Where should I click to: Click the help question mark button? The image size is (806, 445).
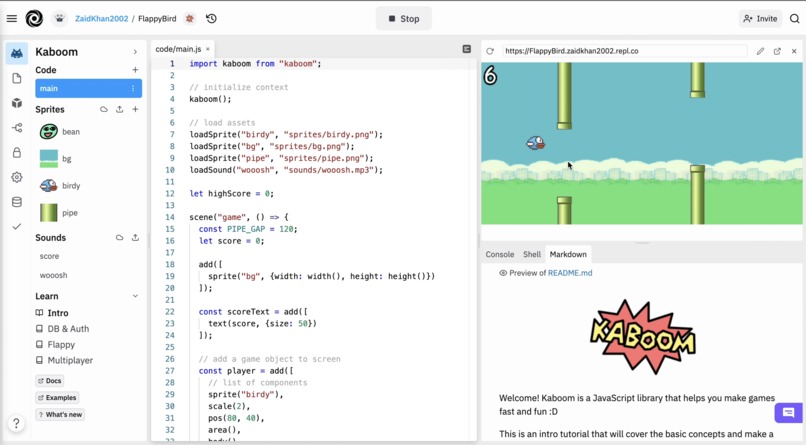click(16, 423)
